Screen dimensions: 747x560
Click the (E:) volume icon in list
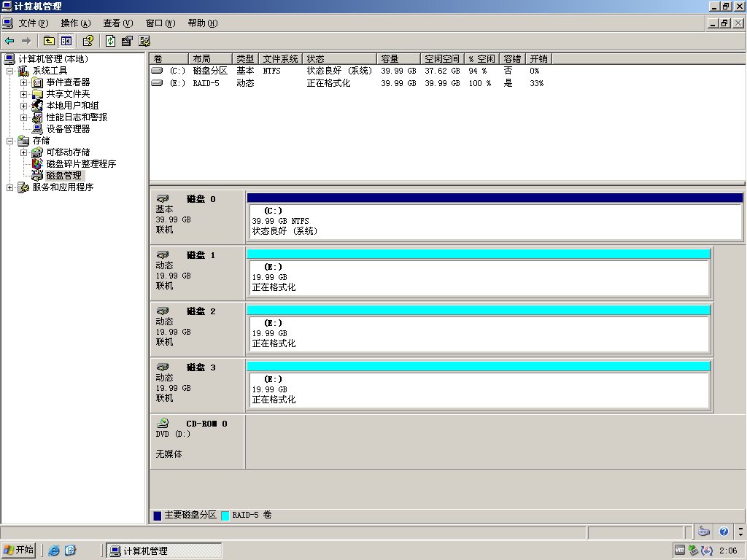(x=157, y=83)
